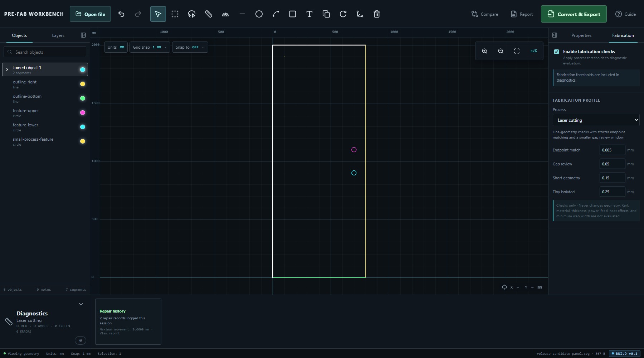Toggle Snap To OFF setting

190,47
